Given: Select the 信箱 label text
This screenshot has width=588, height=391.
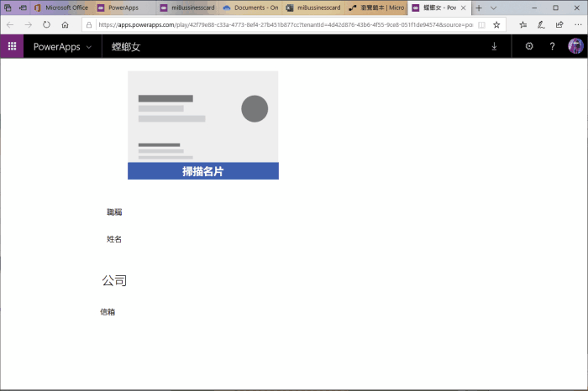Looking at the screenshot, I should point(108,311).
